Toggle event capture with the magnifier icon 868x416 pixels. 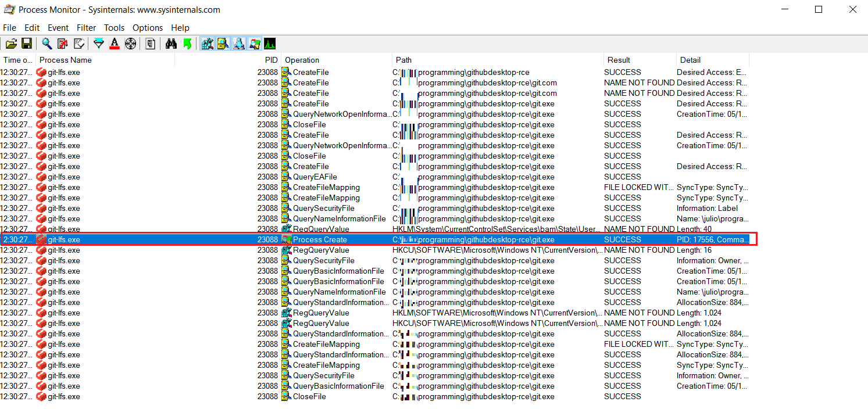[x=47, y=44]
